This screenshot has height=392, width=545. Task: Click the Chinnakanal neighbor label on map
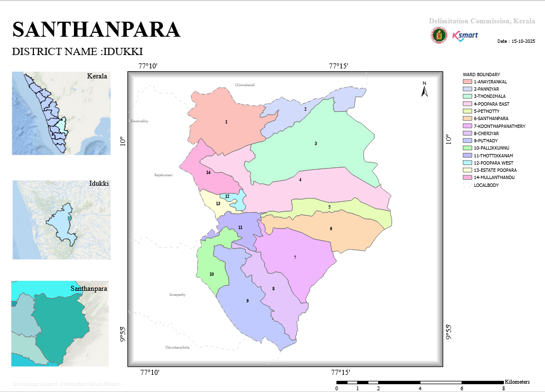tap(245, 85)
